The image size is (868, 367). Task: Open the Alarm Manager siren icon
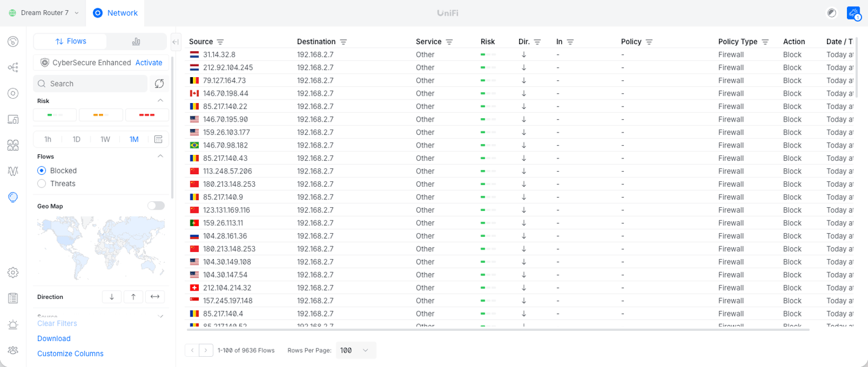coord(13,324)
